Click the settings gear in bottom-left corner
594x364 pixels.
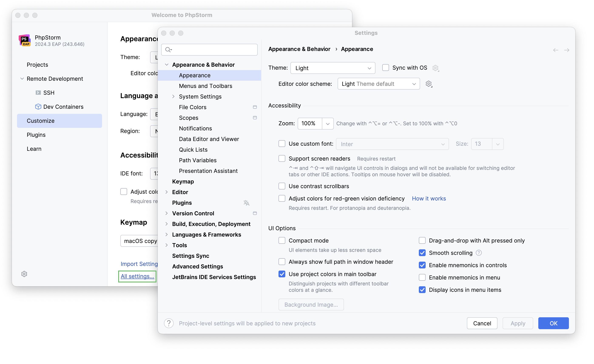click(24, 274)
